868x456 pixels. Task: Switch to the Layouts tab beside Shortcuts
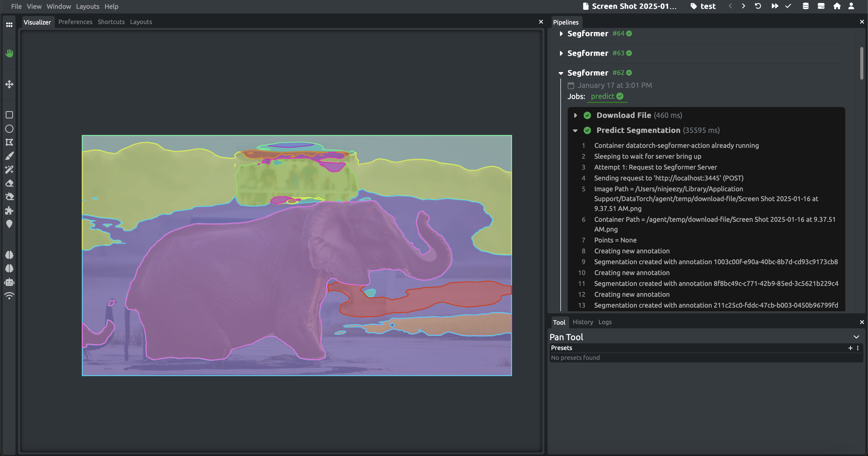(x=141, y=22)
